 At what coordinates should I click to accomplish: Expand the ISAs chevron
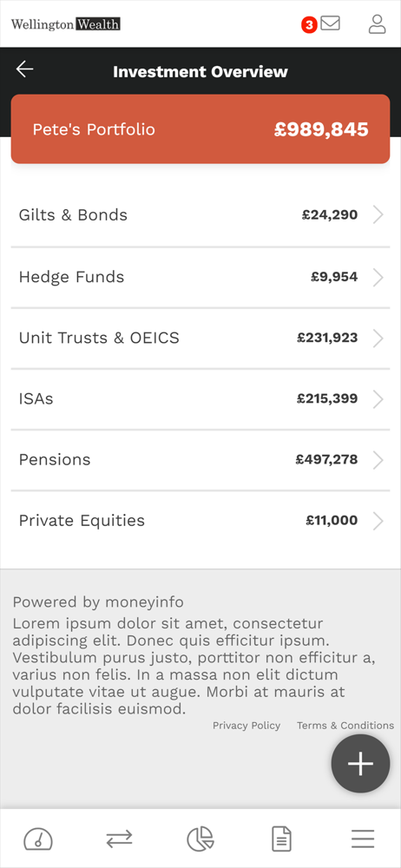point(378,398)
